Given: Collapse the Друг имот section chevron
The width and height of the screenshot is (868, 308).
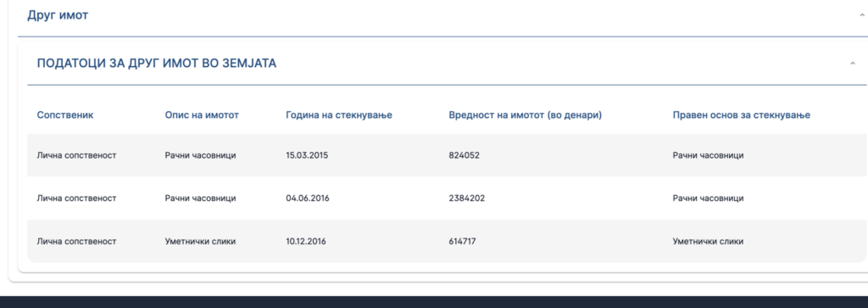Looking at the screenshot, I should click(862, 15).
